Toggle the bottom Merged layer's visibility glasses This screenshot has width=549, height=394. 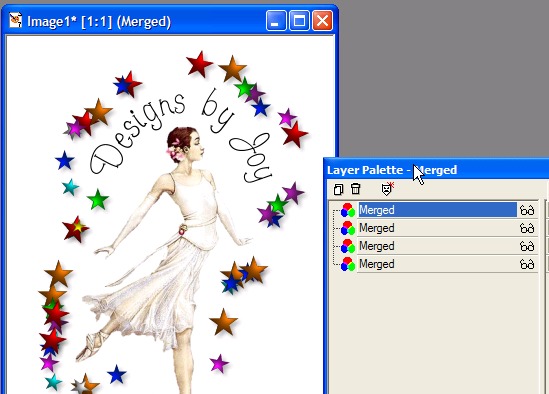pos(527,264)
